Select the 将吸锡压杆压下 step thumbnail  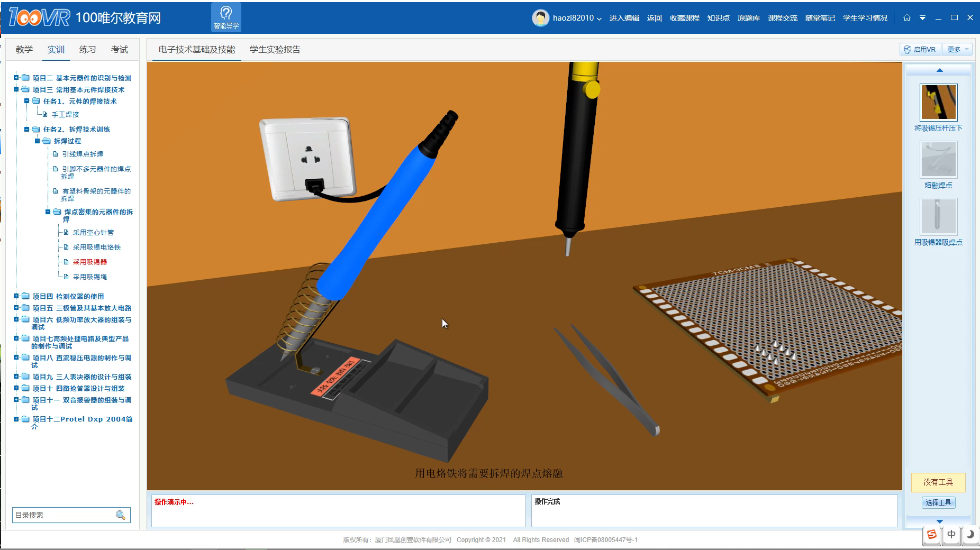coord(938,103)
